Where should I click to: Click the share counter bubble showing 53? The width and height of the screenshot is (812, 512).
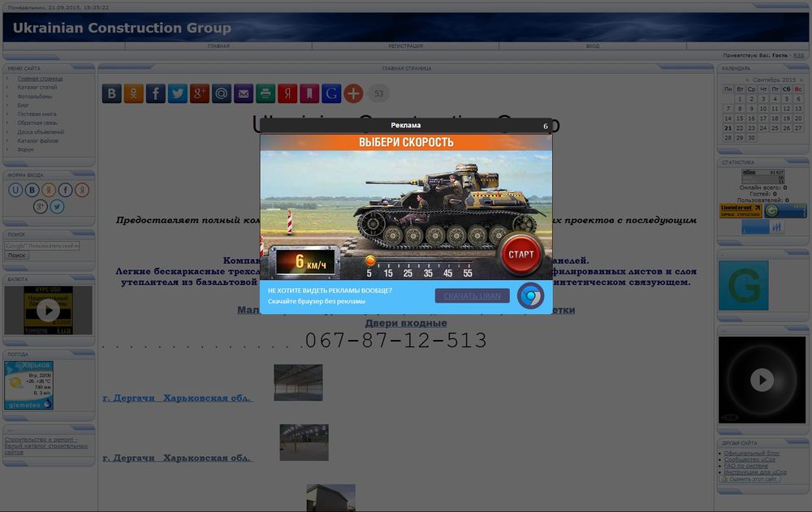[x=378, y=93]
